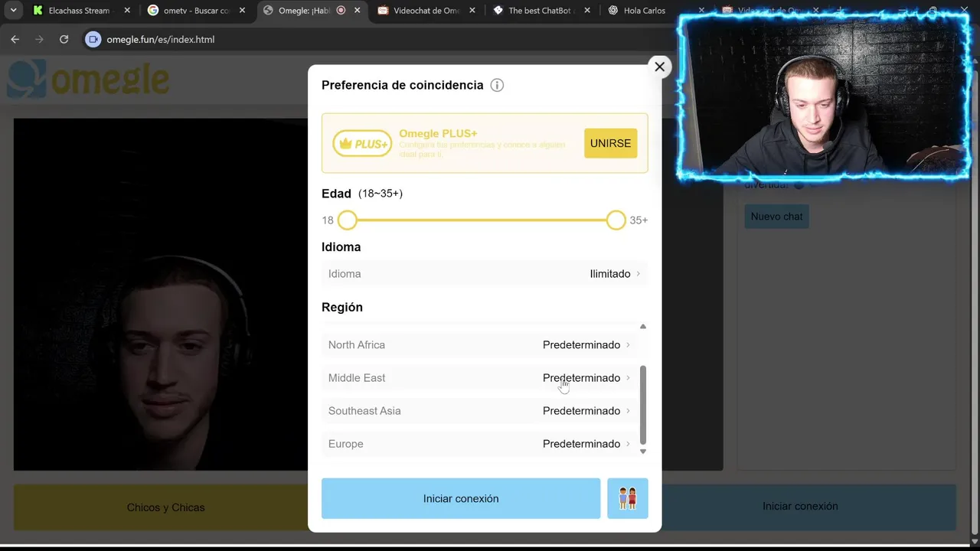
Task: Click the region list scrollbar thumb
Action: pos(643,405)
